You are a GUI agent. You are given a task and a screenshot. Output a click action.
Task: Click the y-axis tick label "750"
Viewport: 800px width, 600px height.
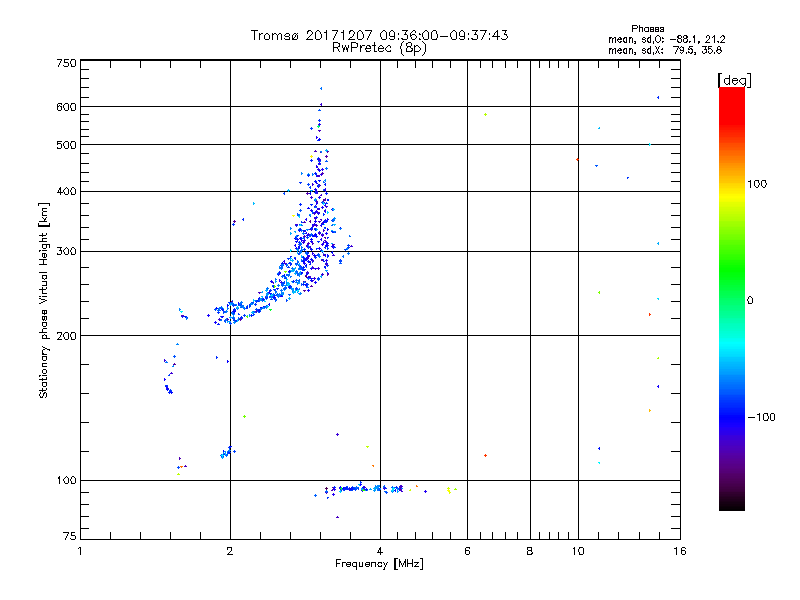[66, 63]
